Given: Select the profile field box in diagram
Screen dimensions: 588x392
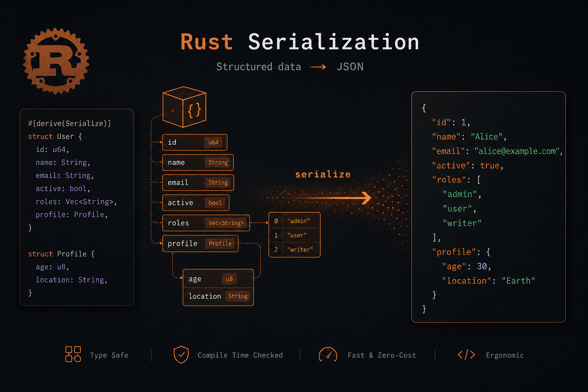Looking at the screenshot, I should 200,243.
